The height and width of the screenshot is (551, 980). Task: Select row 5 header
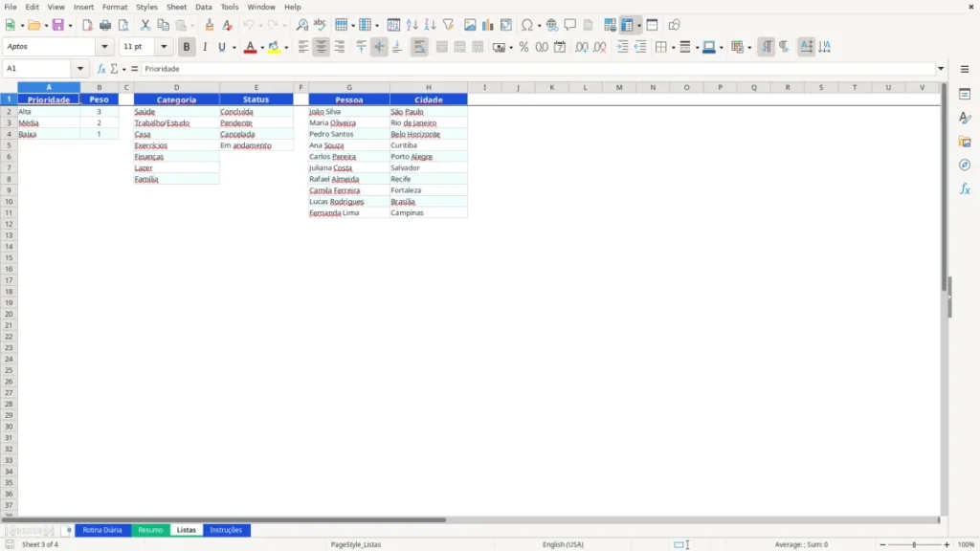[9, 145]
